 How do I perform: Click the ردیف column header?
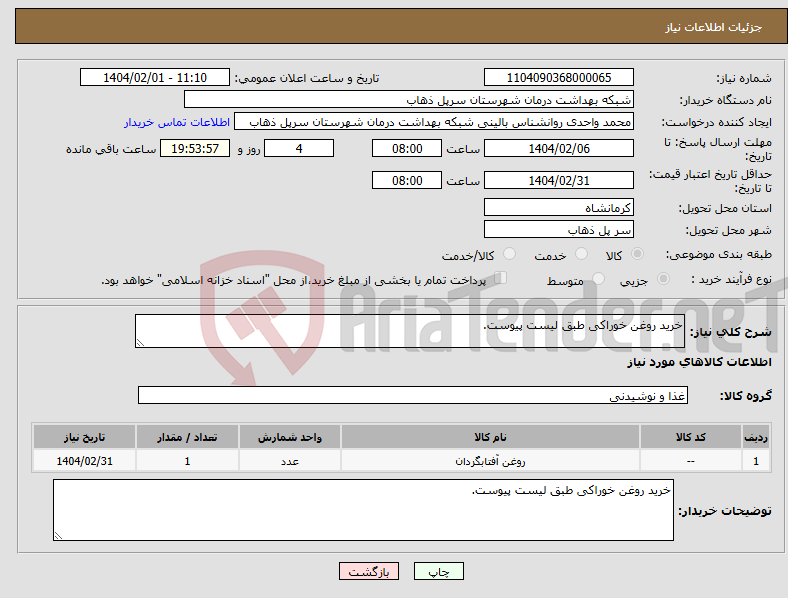pos(756,437)
